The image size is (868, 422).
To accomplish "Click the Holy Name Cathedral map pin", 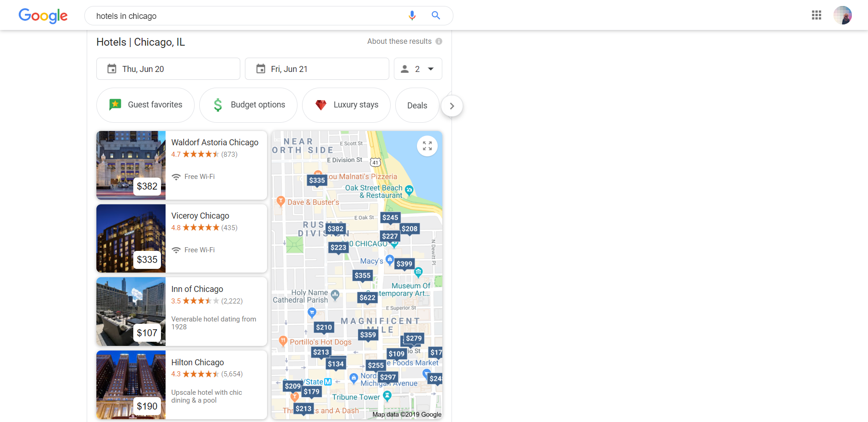I will [335, 295].
